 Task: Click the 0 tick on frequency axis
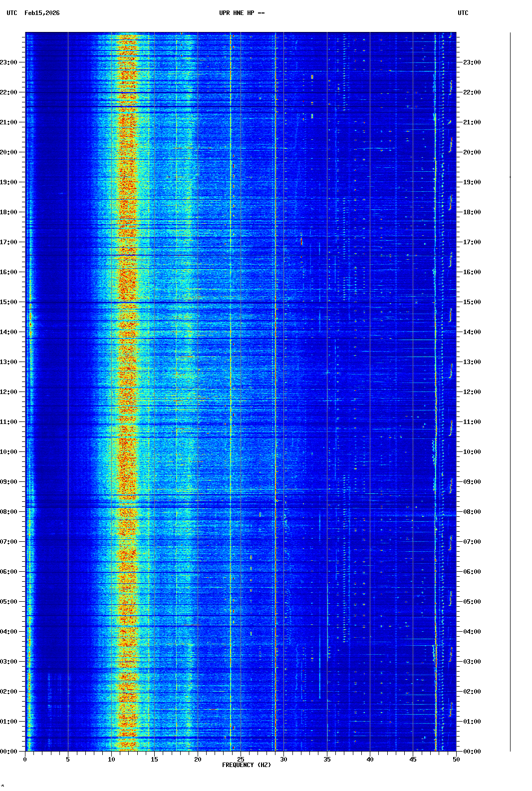(x=25, y=760)
